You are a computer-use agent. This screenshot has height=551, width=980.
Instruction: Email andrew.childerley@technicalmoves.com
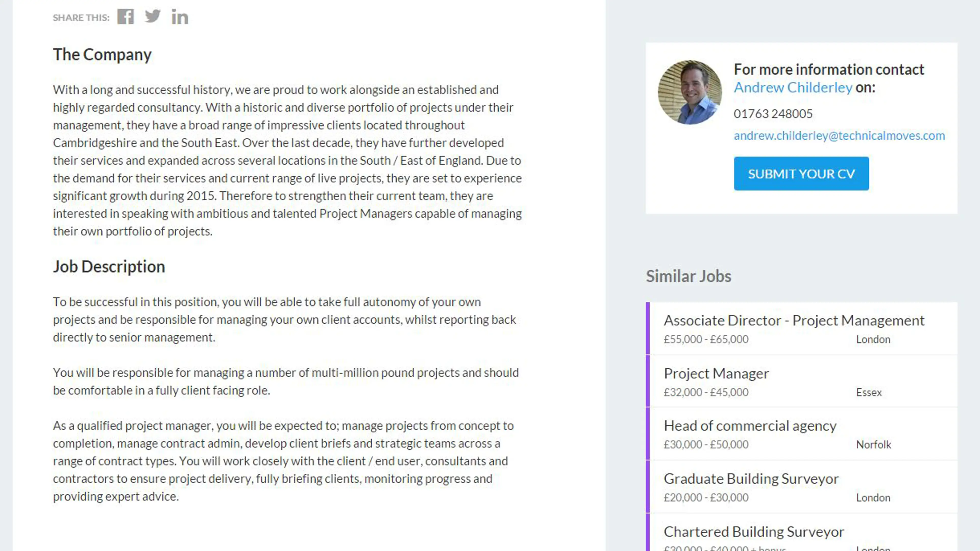(x=839, y=136)
